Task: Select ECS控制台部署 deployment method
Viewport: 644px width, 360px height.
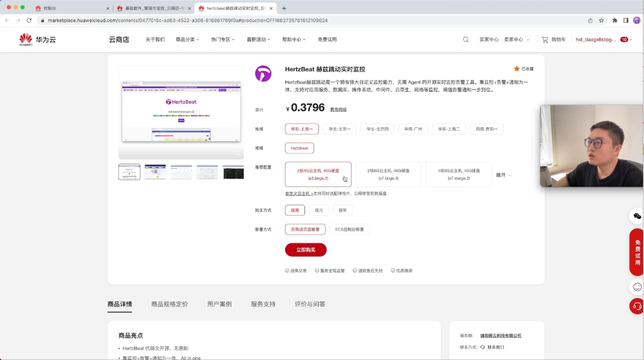Action: 349,229
